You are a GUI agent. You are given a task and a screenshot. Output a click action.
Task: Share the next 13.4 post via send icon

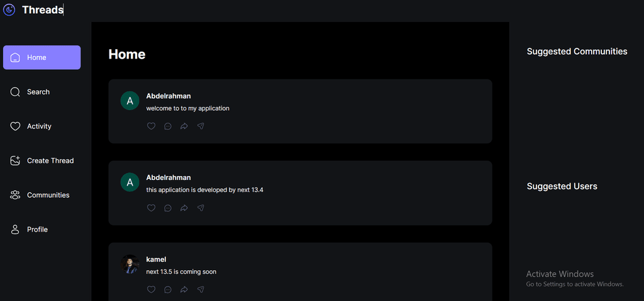pyautogui.click(x=201, y=208)
